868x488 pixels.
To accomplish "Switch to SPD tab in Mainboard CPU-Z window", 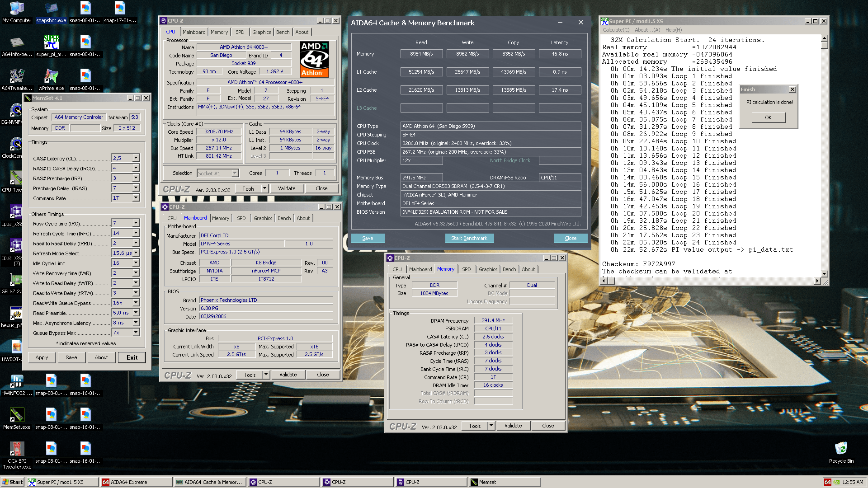I will [x=241, y=218].
